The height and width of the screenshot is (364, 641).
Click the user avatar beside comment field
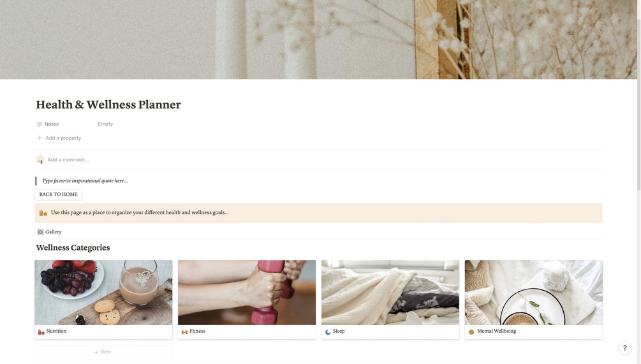click(x=40, y=160)
